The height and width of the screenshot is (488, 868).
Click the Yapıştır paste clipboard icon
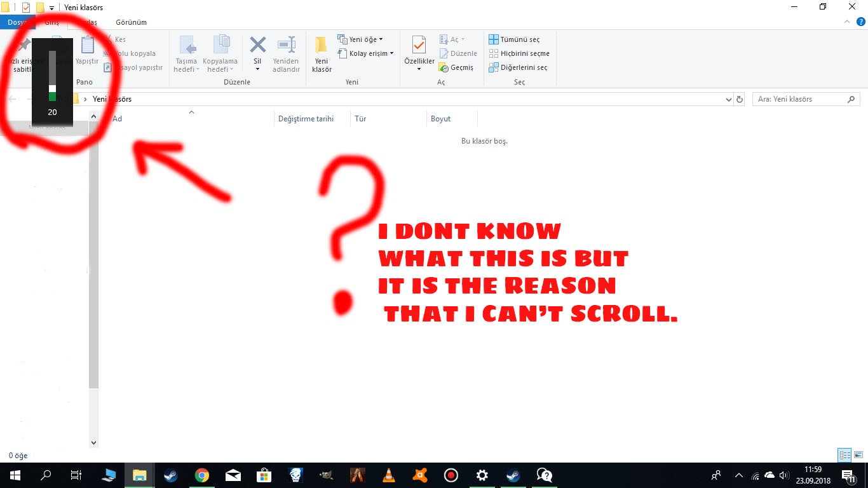tap(87, 45)
